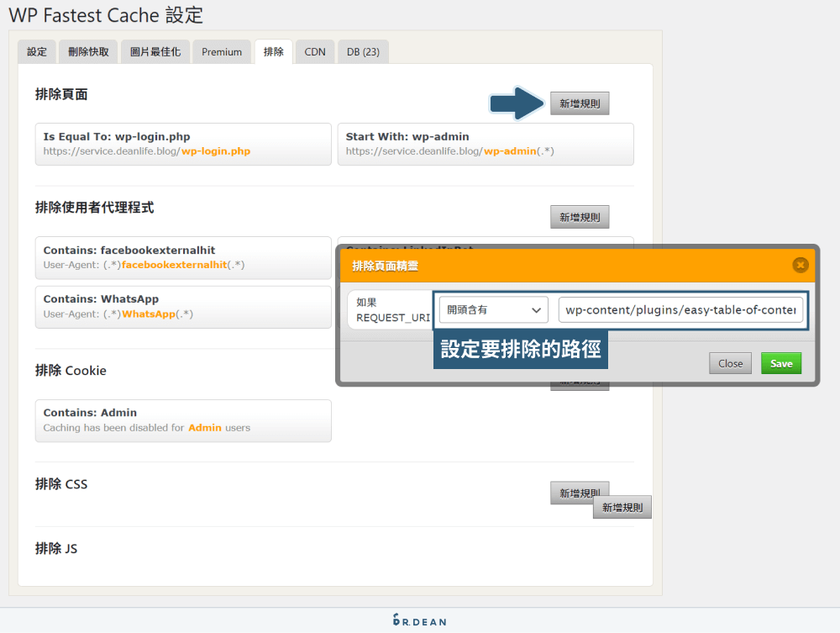Viewport: 840px width, 633px height.
Task: Click 新增規則 beside 排除 CSS
Action: [580, 492]
